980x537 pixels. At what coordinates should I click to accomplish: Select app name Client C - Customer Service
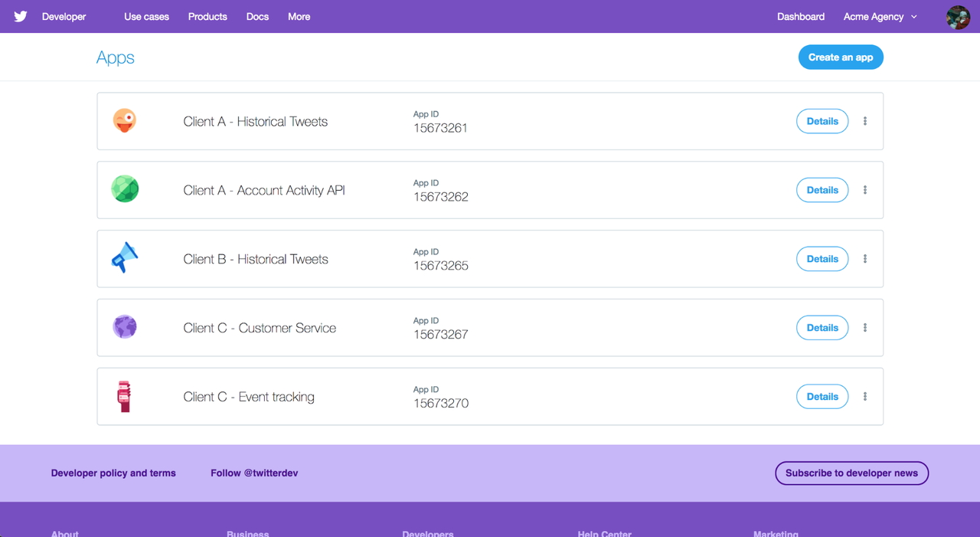260,328
